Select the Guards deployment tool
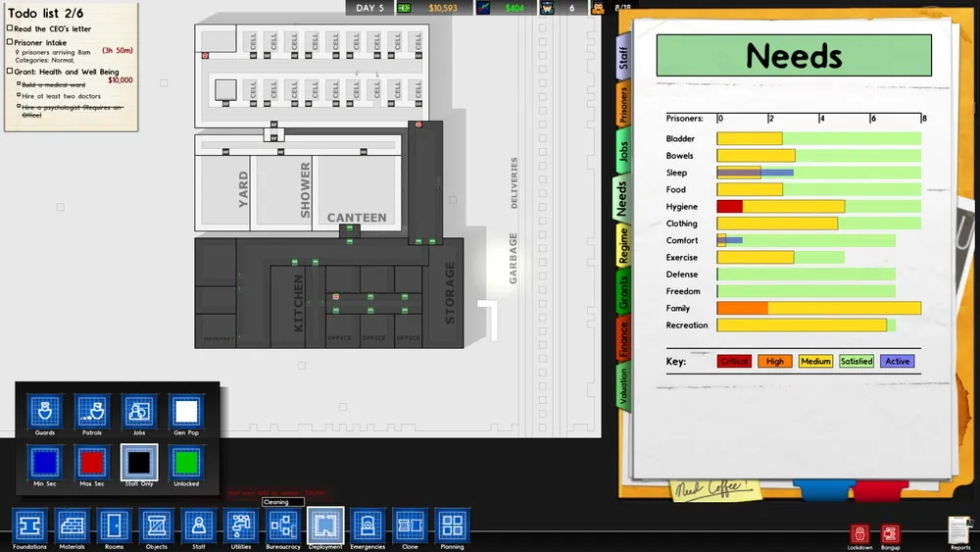 pyautogui.click(x=45, y=412)
